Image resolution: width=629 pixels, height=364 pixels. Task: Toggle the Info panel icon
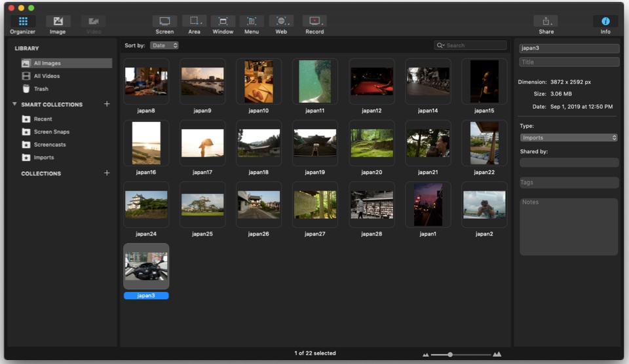pos(605,22)
